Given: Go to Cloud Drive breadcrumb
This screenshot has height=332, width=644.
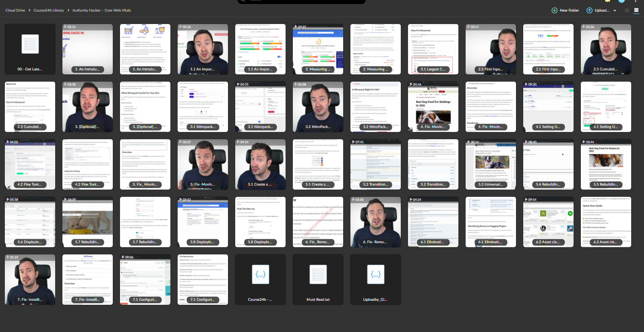Looking at the screenshot, I should tap(15, 10).
